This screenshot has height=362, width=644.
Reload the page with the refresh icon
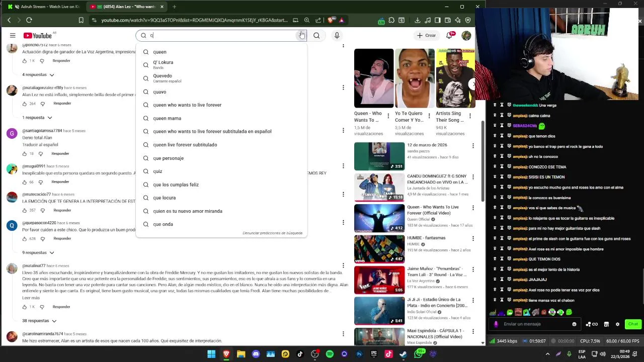click(29, 20)
